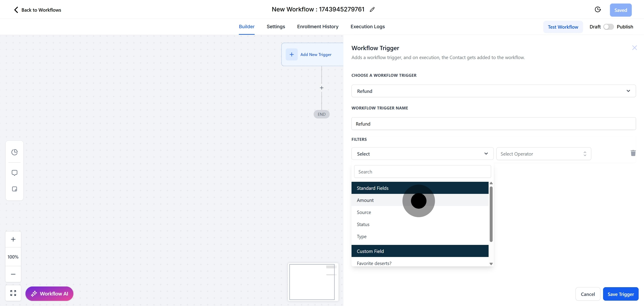644x306 pixels.
Task: Click Save Trigger button
Action: (621, 294)
